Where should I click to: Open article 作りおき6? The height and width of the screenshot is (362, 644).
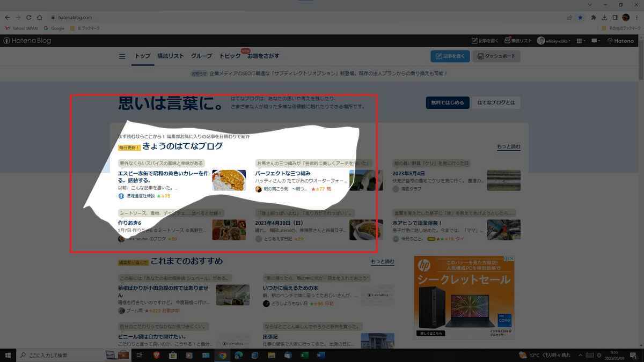[129, 223]
